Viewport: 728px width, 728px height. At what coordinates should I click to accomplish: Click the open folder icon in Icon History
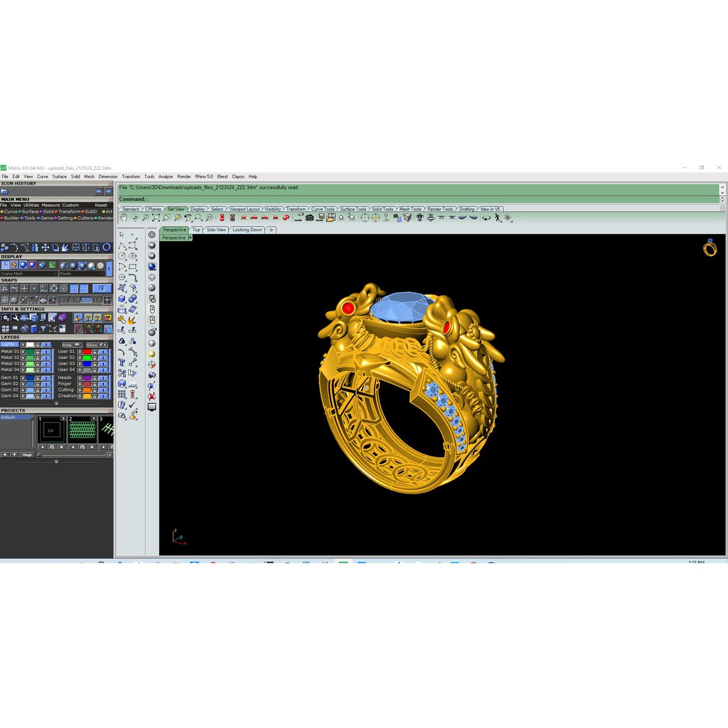click(4, 191)
